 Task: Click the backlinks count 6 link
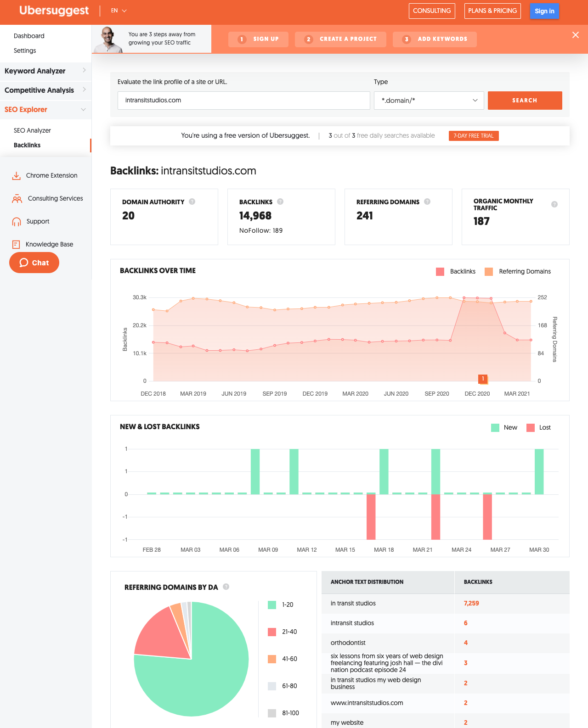coord(466,623)
